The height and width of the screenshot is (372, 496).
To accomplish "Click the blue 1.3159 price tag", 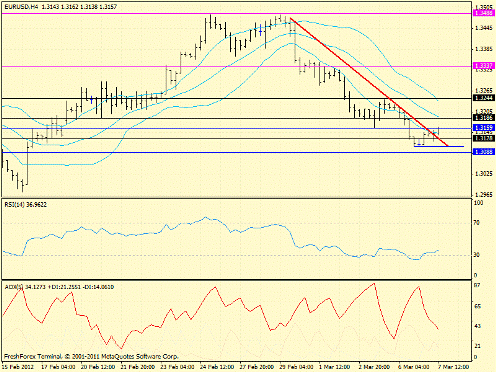I will coord(483,128).
